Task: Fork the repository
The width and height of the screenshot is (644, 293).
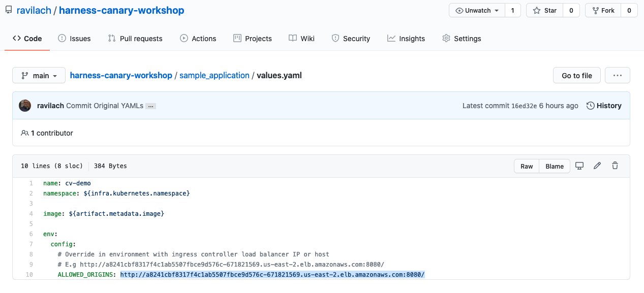Action: click(603, 10)
